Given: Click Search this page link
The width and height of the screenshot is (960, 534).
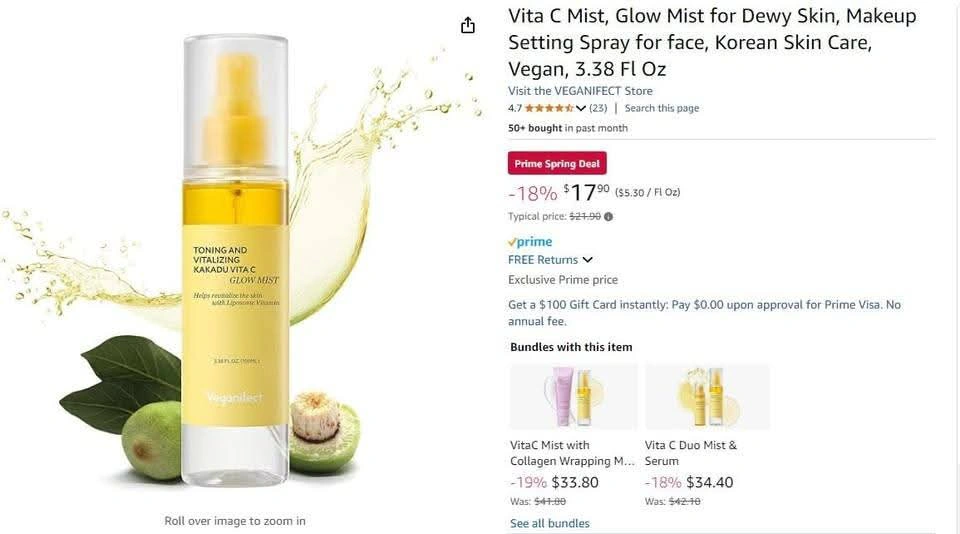Looking at the screenshot, I should click(661, 108).
